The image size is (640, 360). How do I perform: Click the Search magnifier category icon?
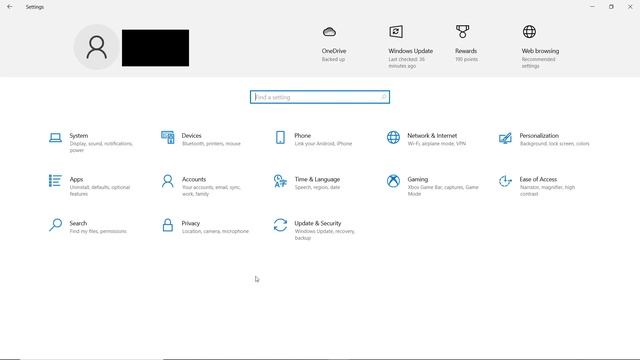click(56, 225)
